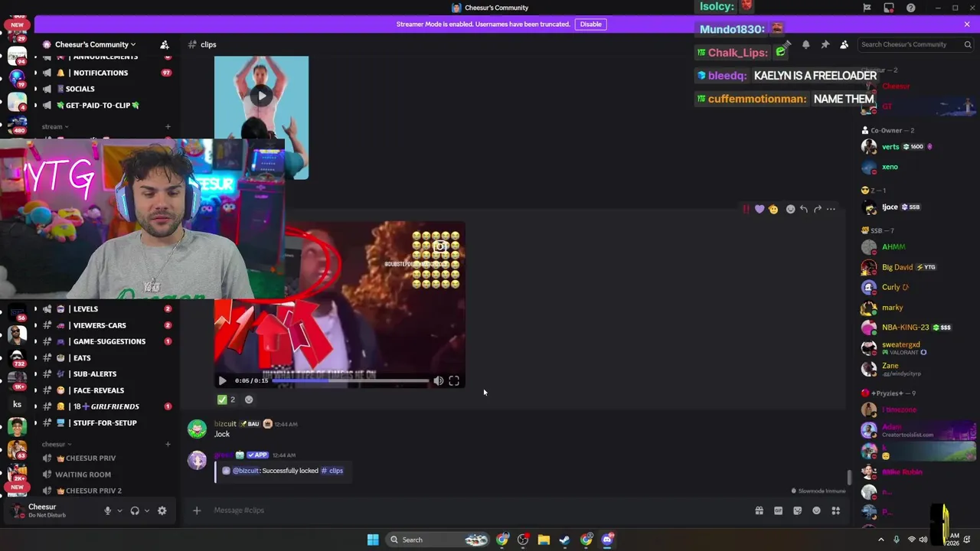Add purple heart reaction on hovered message
The height and width of the screenshot is (551, 980).
click(759, 209)
